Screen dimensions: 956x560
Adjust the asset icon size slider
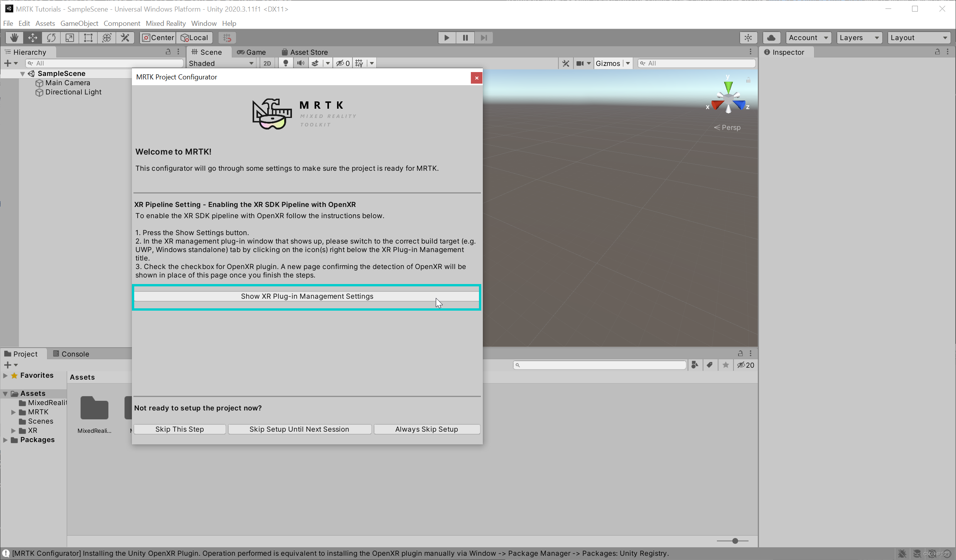[735, 541]
